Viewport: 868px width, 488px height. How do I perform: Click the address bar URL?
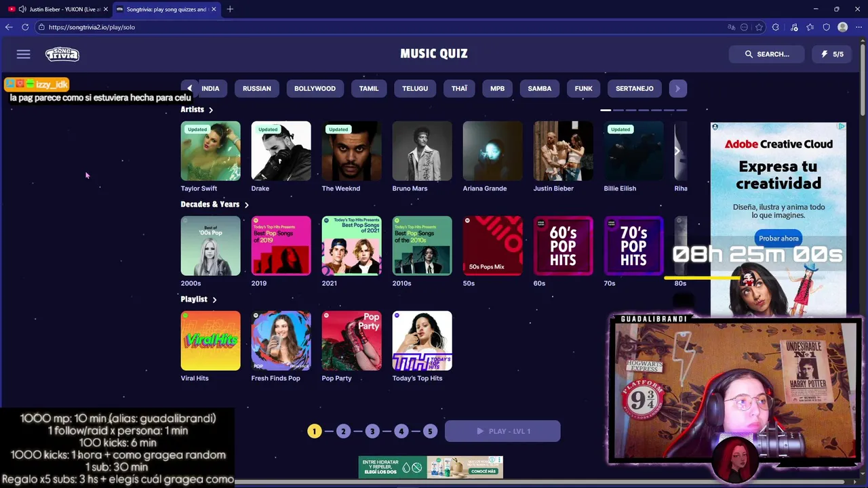tap(92, 27)
